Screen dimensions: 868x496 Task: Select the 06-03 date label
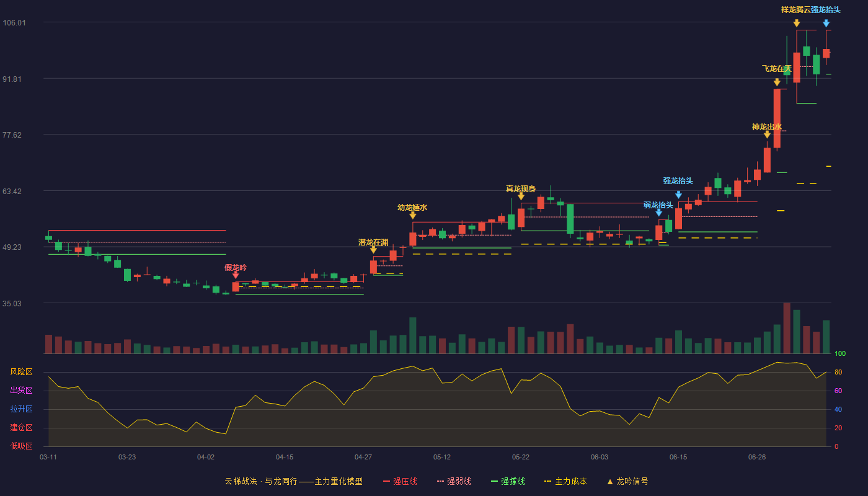(x=600, y=457)
